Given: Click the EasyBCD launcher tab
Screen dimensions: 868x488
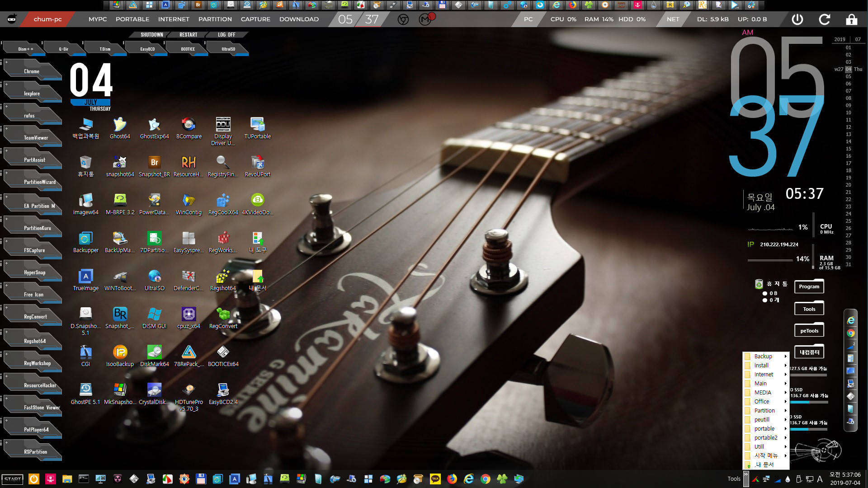Looking at the screenshot, I should point(147,49).
